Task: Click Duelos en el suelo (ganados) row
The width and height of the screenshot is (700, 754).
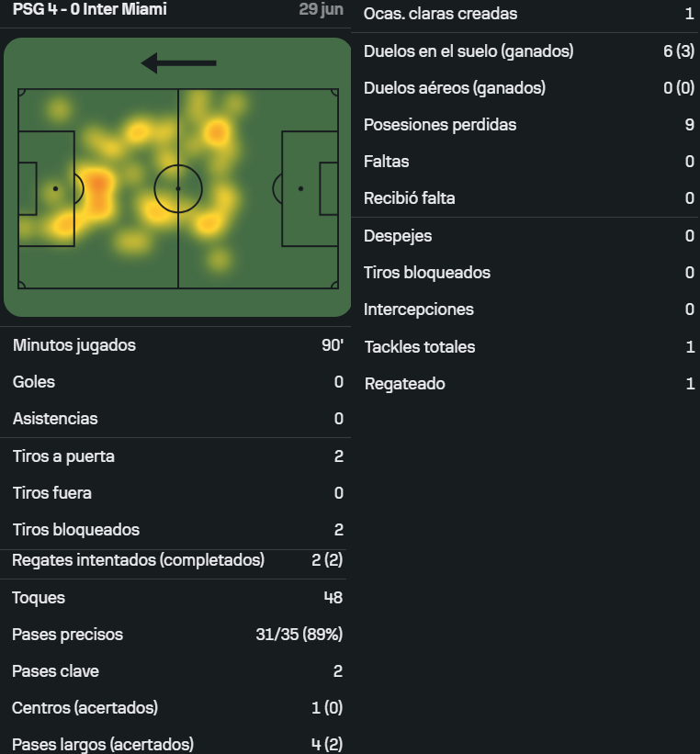Action: click(525, 51)
